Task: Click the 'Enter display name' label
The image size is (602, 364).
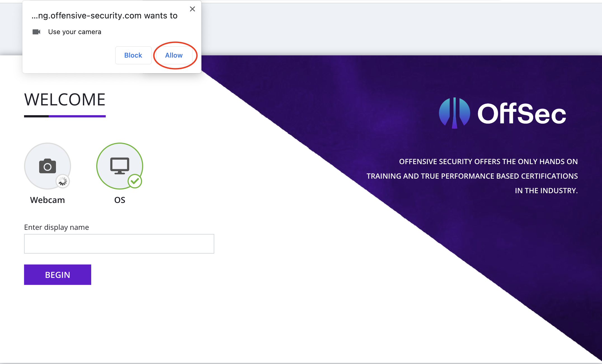Action: click(57, 227)
